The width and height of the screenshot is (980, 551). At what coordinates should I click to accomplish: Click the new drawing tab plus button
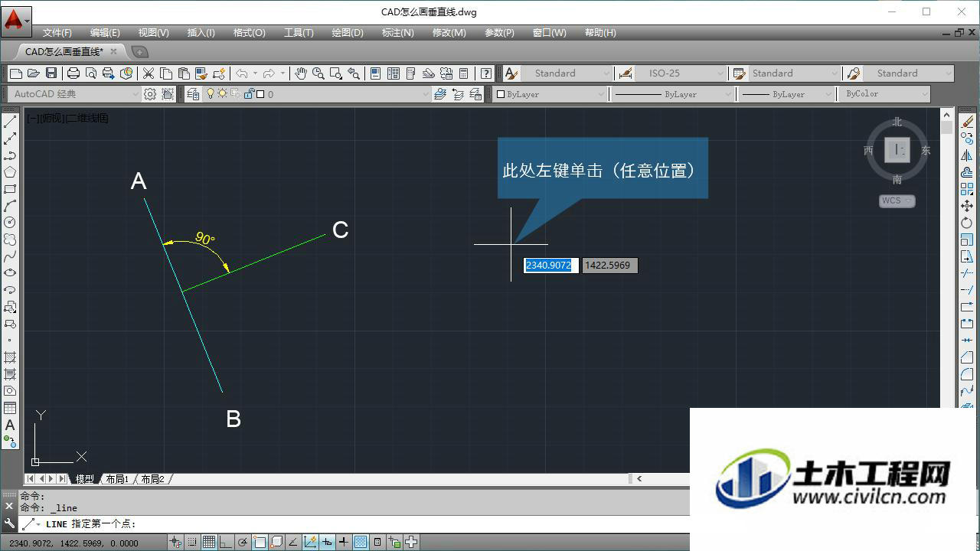tap(139, 51)
